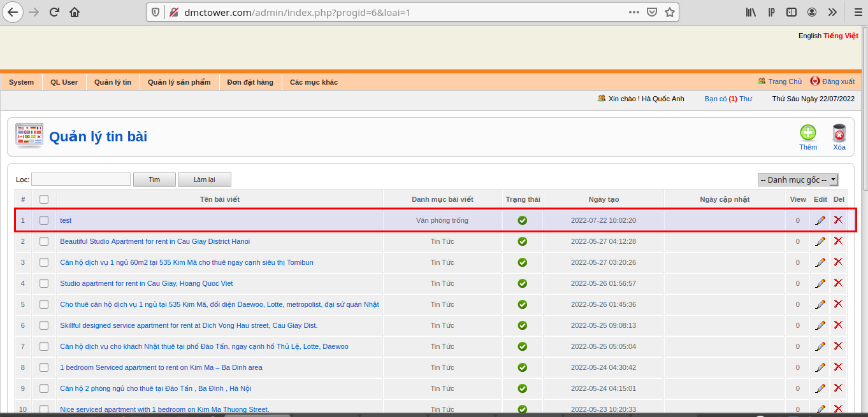Open the 'test' article link
The width and height of the screenshot is (868, 417).
(x=66, y=220)
